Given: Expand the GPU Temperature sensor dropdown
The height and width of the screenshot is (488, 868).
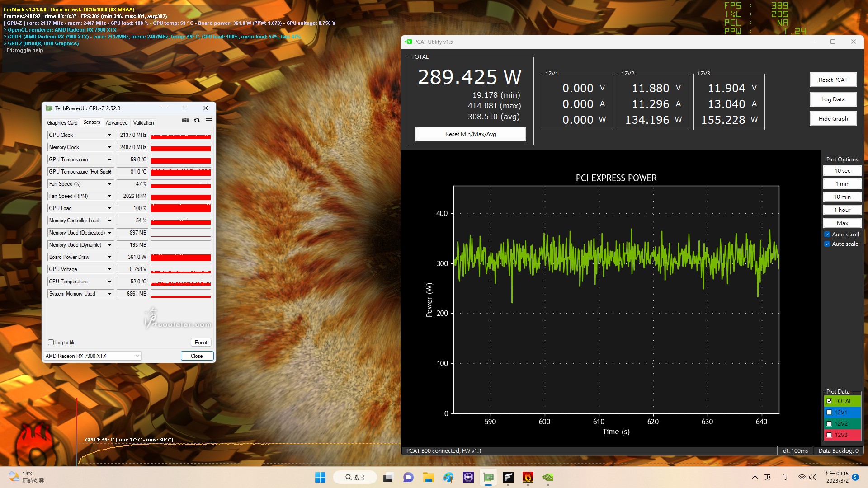Looking at the screenshot, I should click(x=109, y=160).
